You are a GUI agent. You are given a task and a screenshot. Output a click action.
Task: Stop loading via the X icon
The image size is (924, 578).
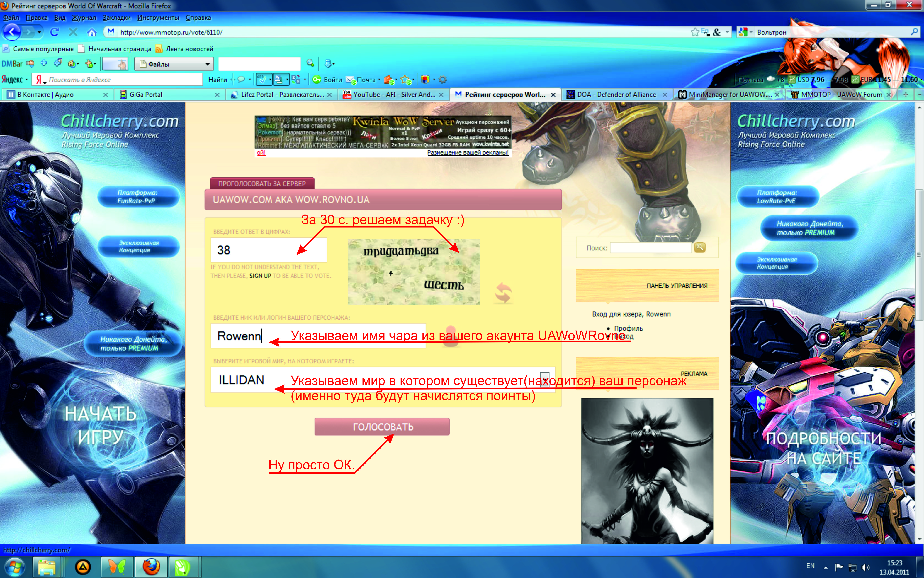point(73,32)
